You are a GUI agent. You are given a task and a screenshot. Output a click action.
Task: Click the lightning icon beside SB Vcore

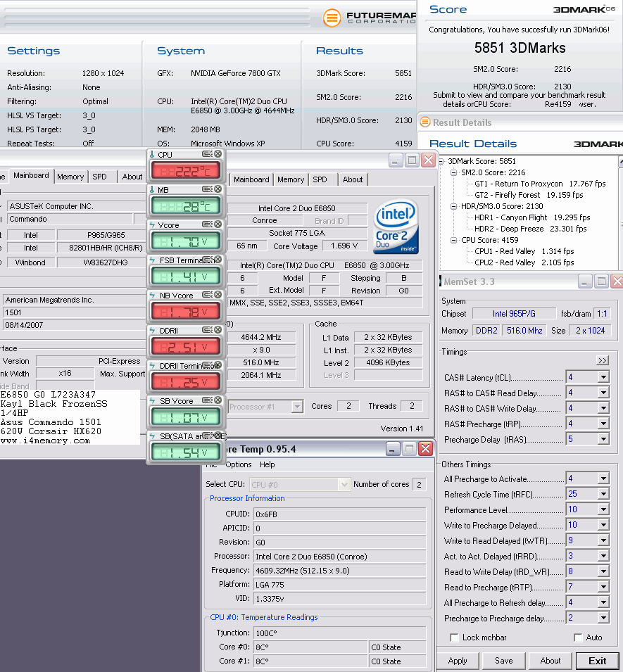coord(152,400)
